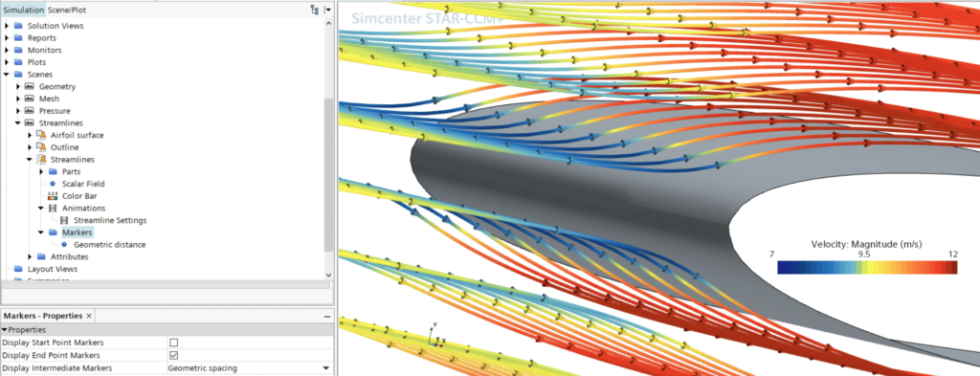Expand the Mesh scene node

18,99
